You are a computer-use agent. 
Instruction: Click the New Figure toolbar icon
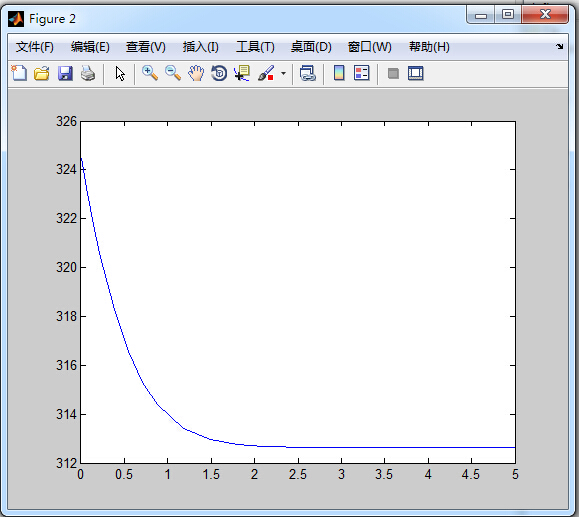click(x=19, y=73)
